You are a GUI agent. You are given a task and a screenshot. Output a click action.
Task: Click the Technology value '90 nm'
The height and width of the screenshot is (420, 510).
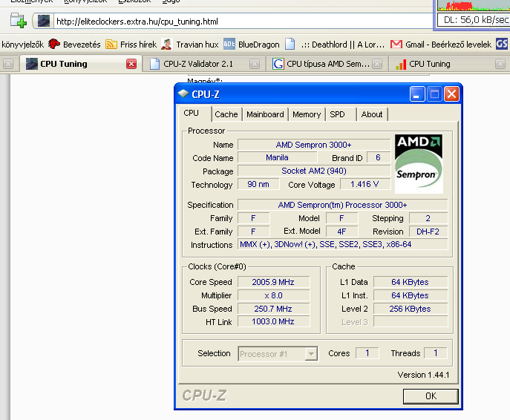point(258,184)
